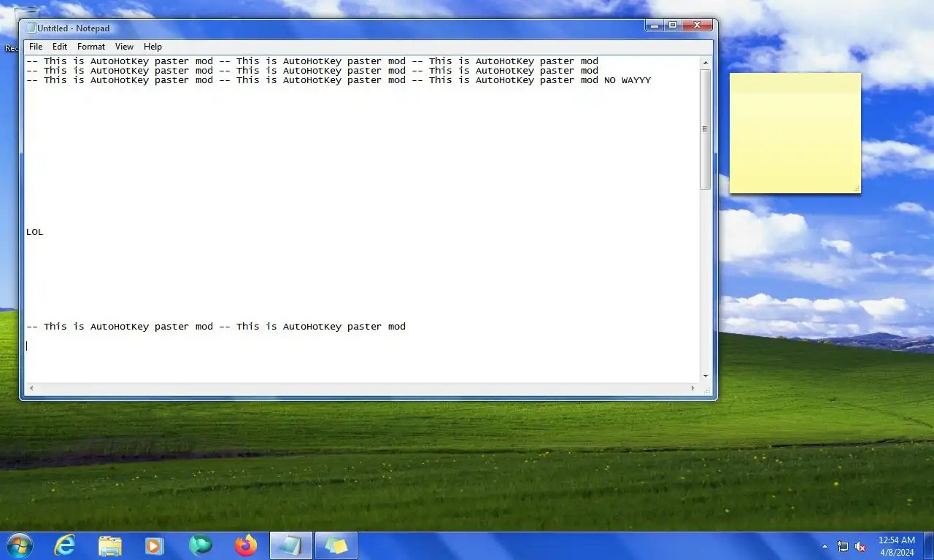This screenshot has height=560, width=934.
Task: Click the Notepad taskbar button
Action: click(291, 545)
